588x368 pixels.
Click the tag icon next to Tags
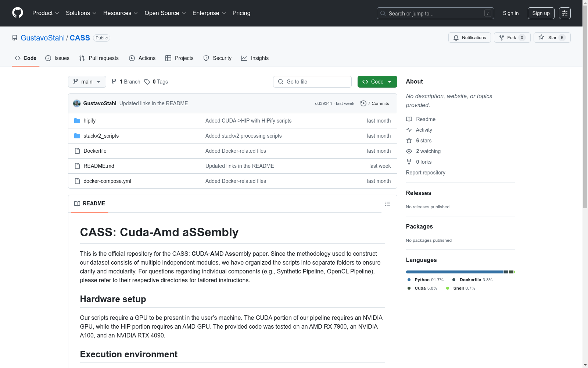tap(147, 82)
